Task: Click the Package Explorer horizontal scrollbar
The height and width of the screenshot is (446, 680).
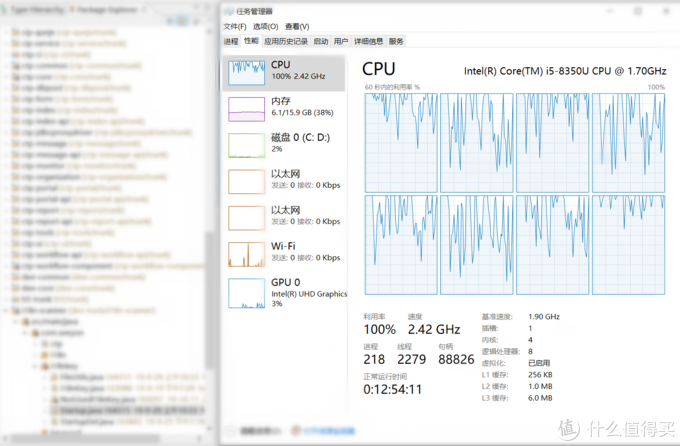Action: pyautogui.click(x=85, y=439)
